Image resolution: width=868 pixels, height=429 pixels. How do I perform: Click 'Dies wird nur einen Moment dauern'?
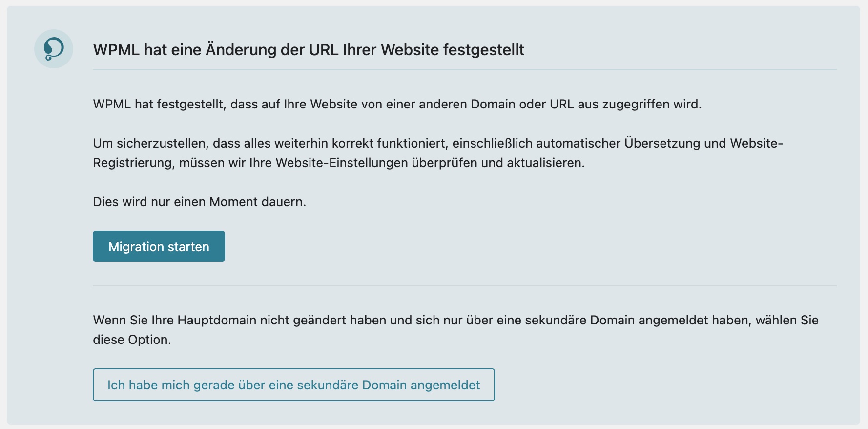(199, 202)
